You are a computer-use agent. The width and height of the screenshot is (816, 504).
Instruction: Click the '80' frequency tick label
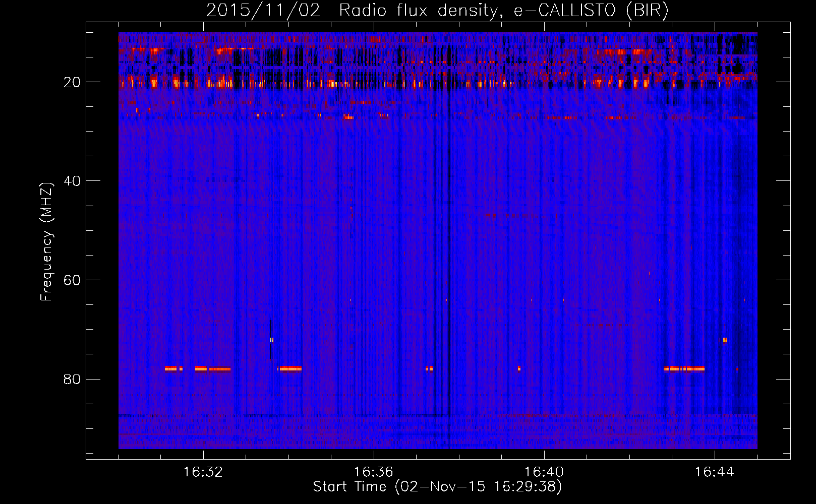[x=72, y=379]
